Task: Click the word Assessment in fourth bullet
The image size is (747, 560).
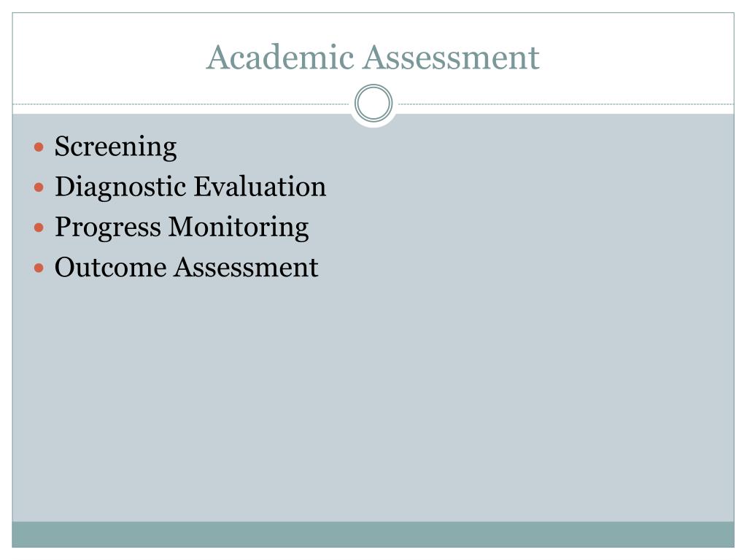Action: [x=247, y=267]
